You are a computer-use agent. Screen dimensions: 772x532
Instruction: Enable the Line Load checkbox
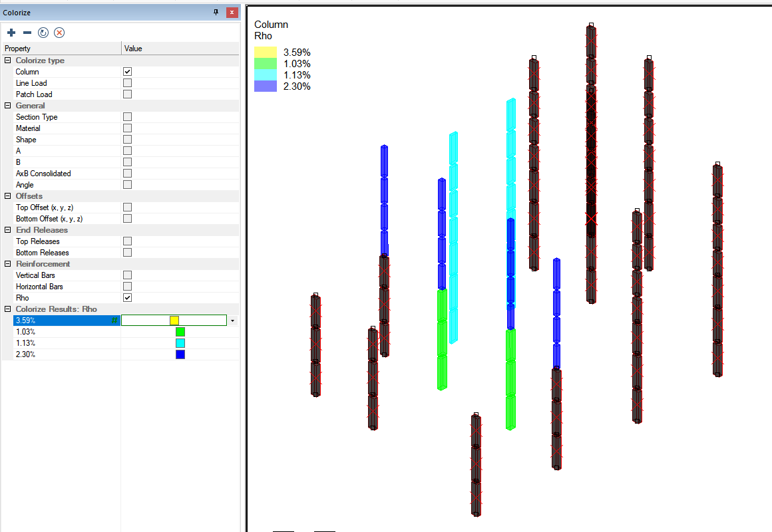[127, 83]
